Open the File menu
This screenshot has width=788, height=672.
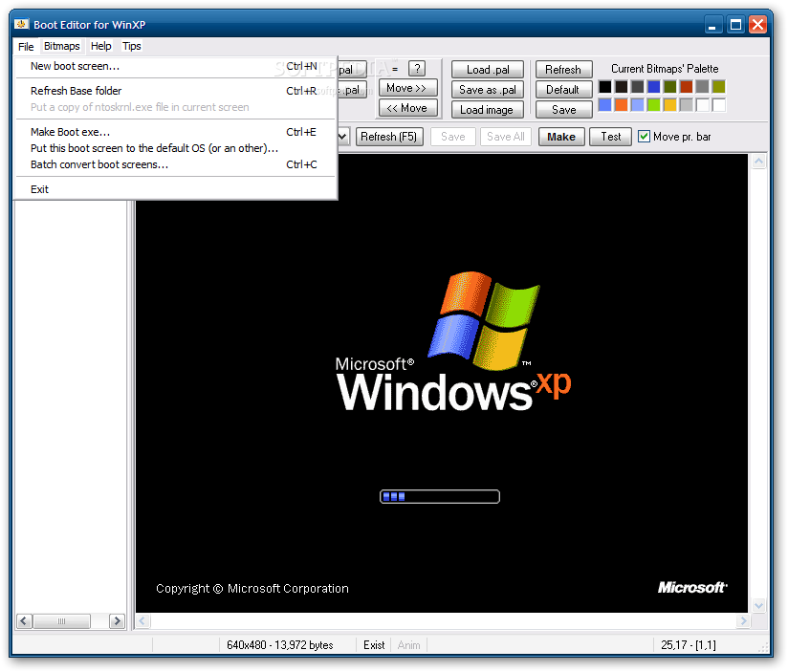(x=26, y=47)
